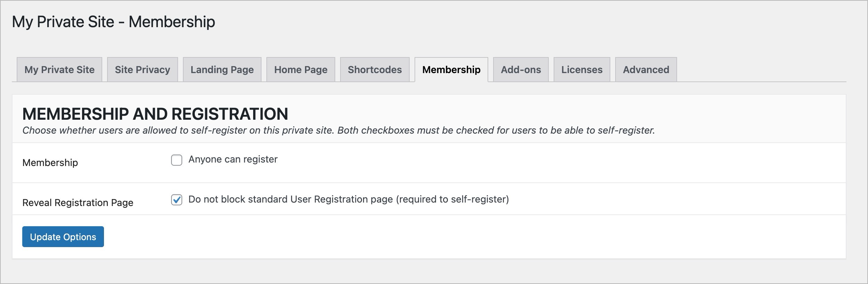Uncheck the Do not block registration page checkbox
The width and height of the screenshot is (868, 284).
click(177, 200)
